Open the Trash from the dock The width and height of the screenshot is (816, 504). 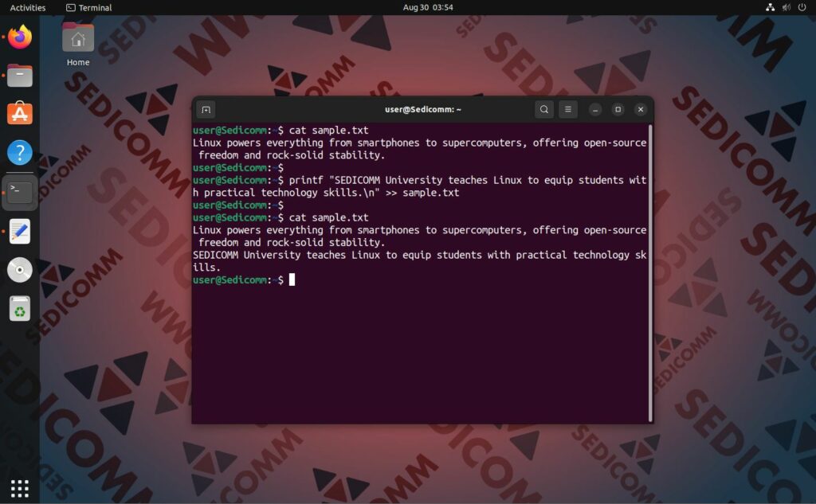[x=20, y=308]
